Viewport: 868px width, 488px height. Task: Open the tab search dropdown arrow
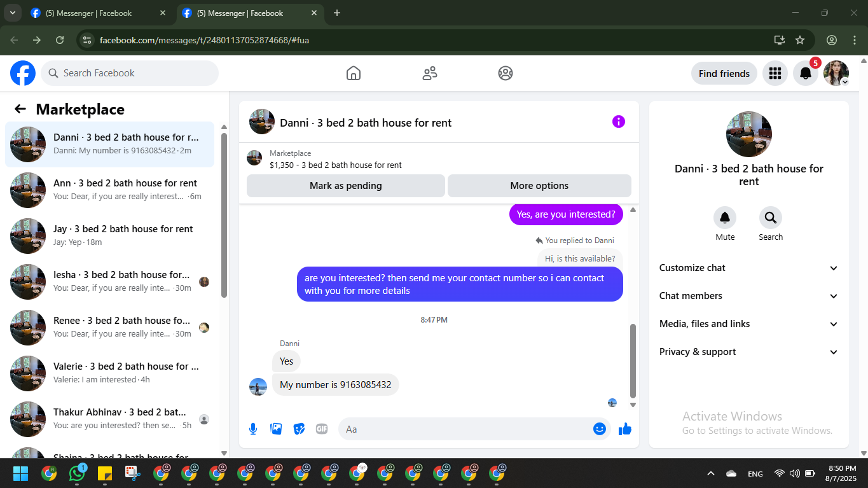[12, 13]
